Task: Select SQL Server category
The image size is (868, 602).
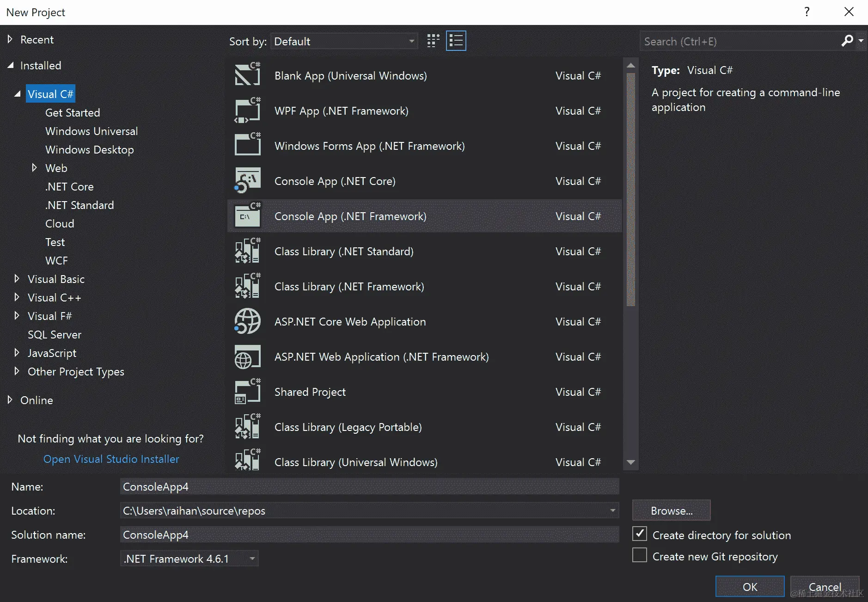Action: pyautogui.click(x=55, y=335)
